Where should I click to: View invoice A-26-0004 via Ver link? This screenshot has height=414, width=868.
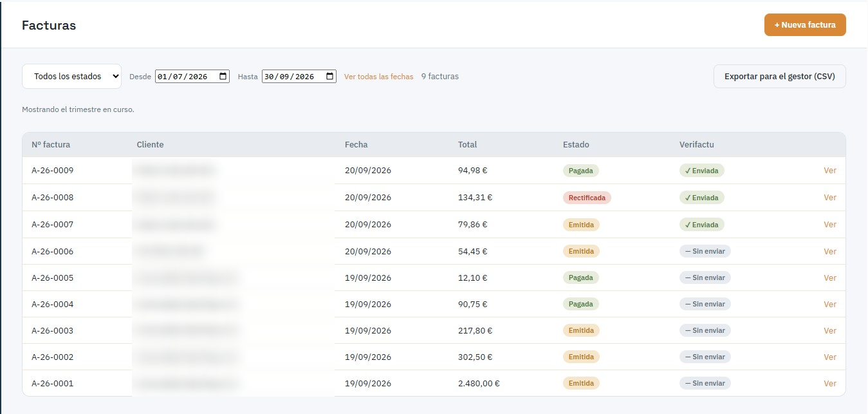(830, 304)
